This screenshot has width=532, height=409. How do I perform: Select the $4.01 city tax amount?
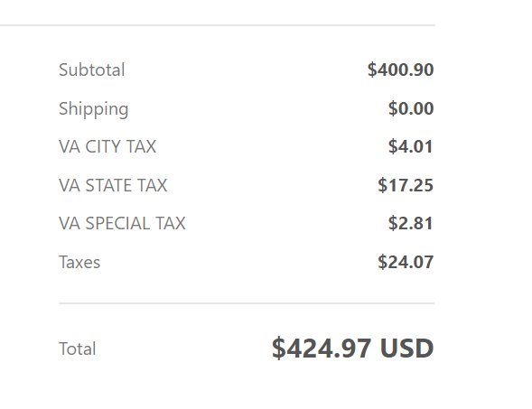click(411, 146)
